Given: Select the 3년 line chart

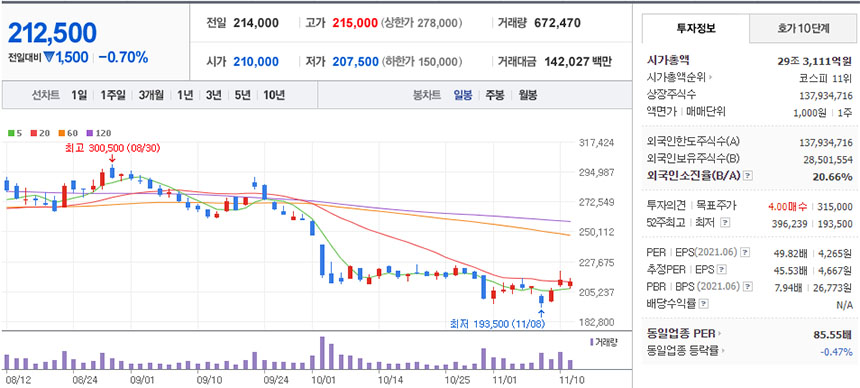Looking at the screenshot, I should 214,95.
